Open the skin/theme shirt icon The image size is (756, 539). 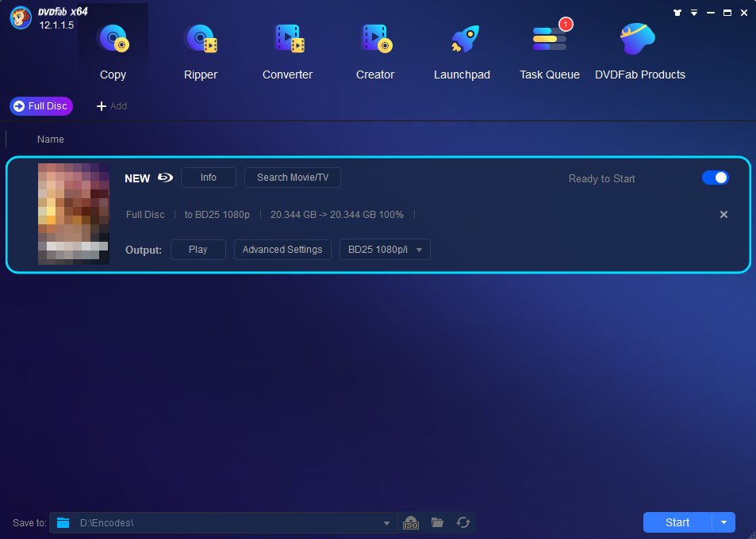pyautogui.click(x=677, y=13)
